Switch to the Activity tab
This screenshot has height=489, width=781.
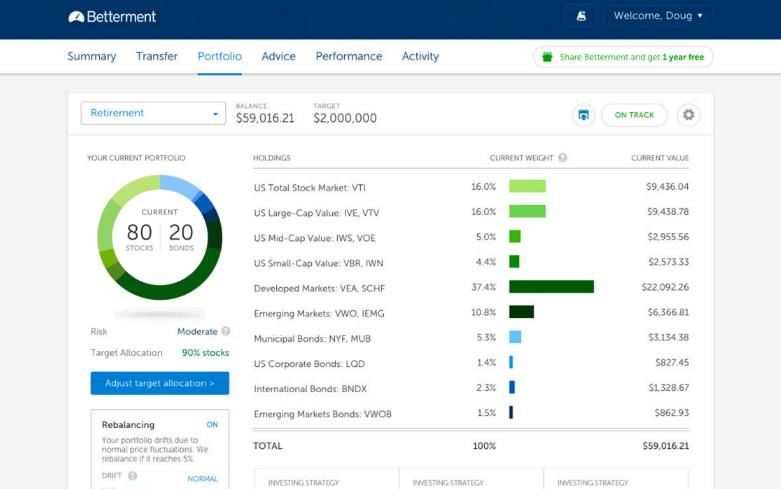[420, 56]
